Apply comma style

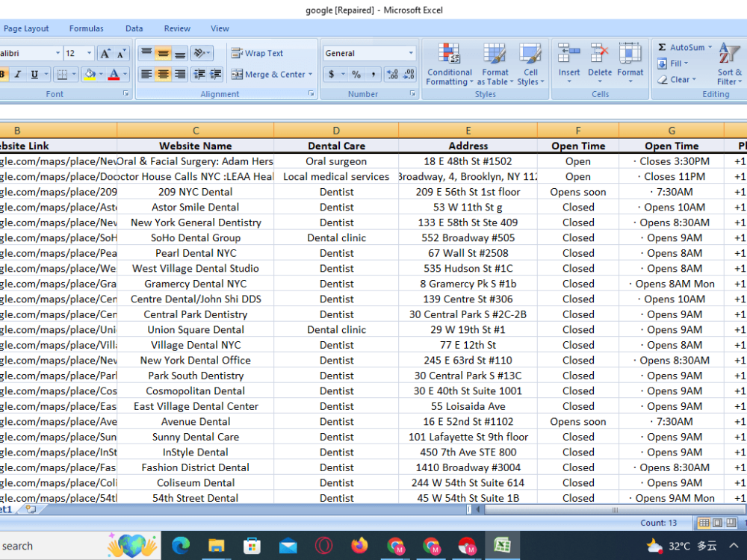coord(373,74)
